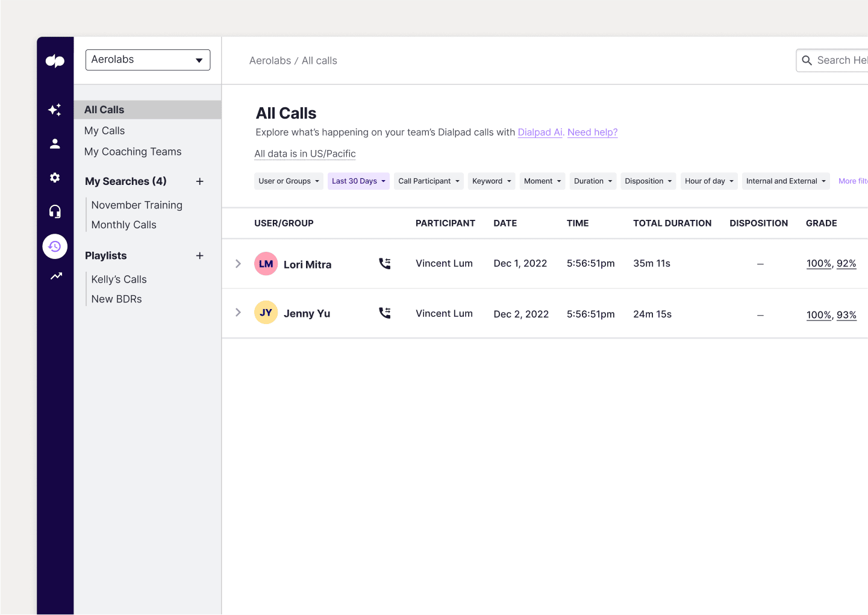Viewport: 868px width, 615px height.
Task: Click the 92% grade link for Lori Mitra
Action: pyautogui.click(x=846, y=263)
